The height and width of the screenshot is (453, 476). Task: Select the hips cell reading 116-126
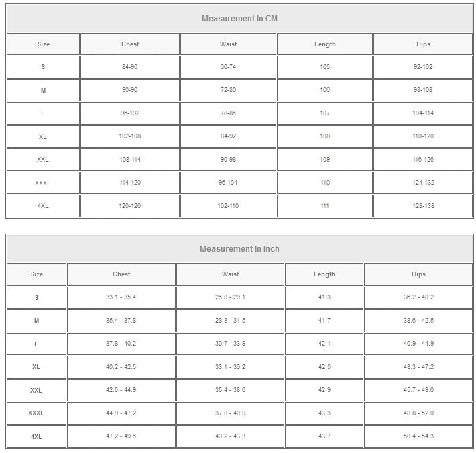[x=423, y=160]
